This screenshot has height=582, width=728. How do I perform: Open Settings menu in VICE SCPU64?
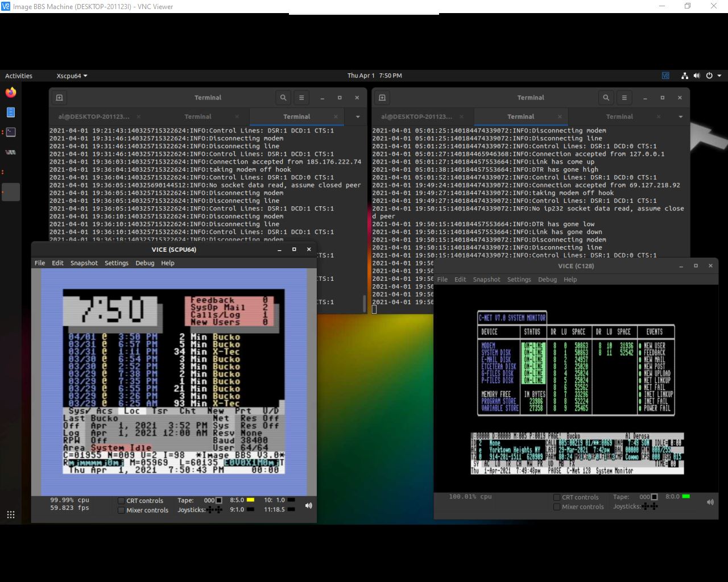[117, 263]
